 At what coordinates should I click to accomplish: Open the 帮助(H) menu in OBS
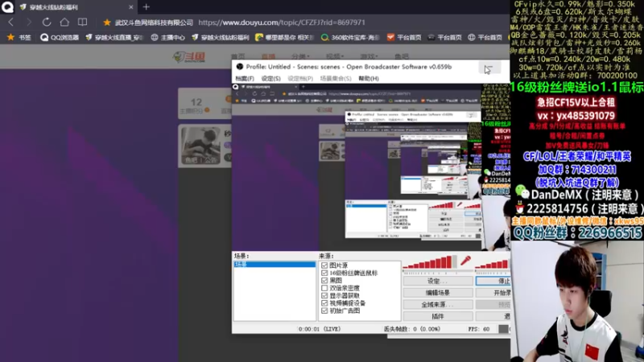coord(369,78)
